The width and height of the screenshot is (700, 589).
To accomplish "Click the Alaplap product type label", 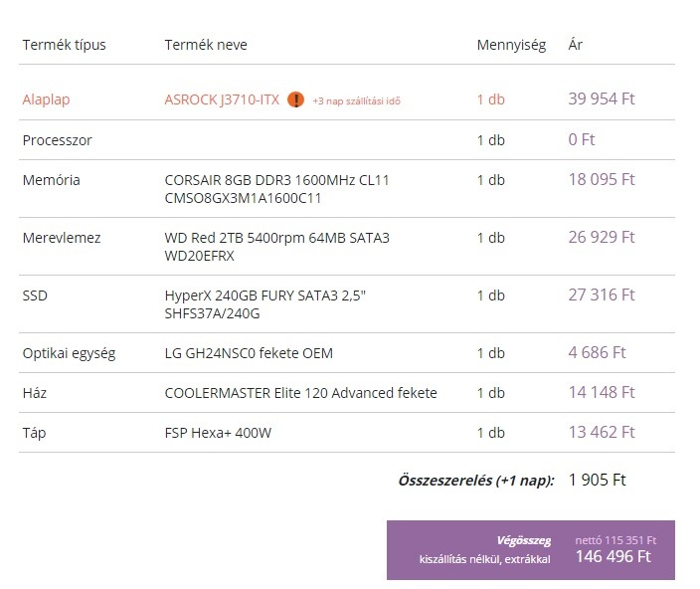I will [x=46, y=99].
